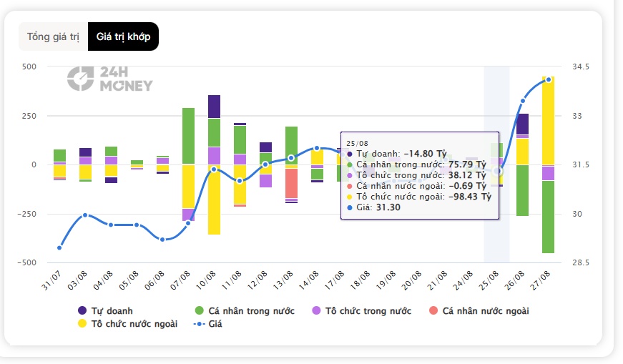This screenshot has width=623, height=364.
Task: Click the 27/08 date label on x-axis
Action: click(x=540, y=280)
